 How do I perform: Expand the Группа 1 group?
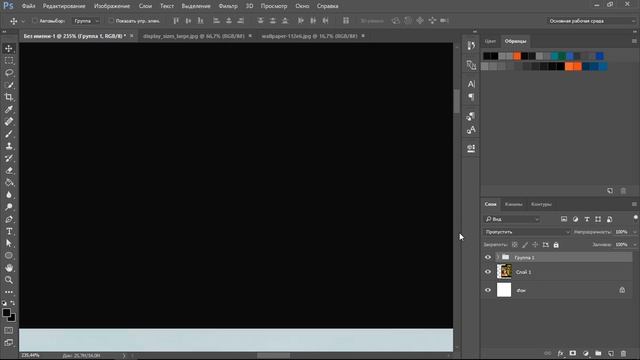point(498,257)
